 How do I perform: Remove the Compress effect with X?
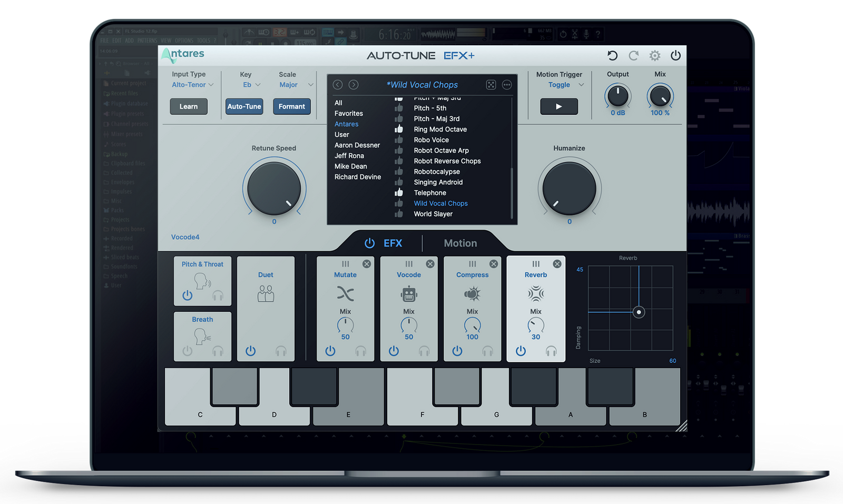pos(494,264)
